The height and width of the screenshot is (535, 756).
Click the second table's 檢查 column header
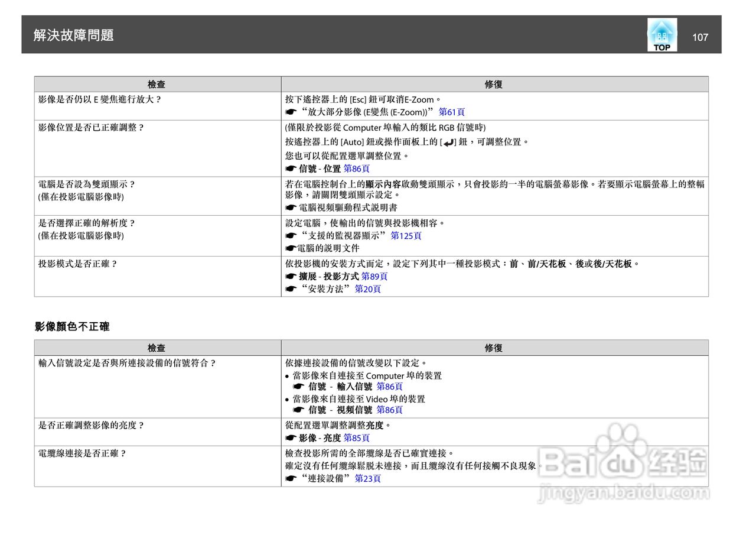click(157, 348)
